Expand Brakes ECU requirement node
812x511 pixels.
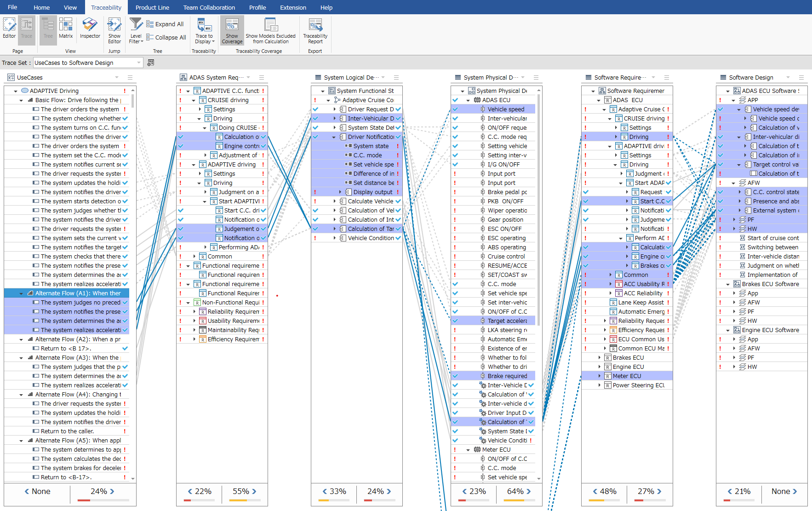[x=599, y=357]
